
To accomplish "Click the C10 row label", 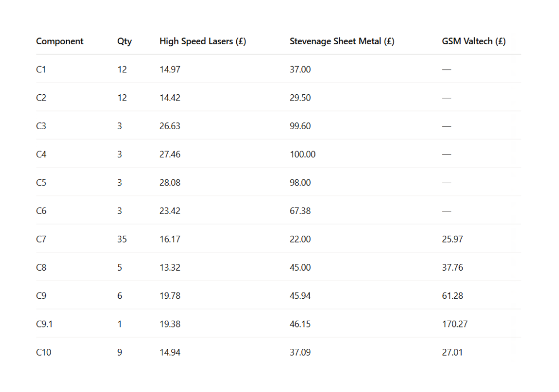I will click(44, 352).
